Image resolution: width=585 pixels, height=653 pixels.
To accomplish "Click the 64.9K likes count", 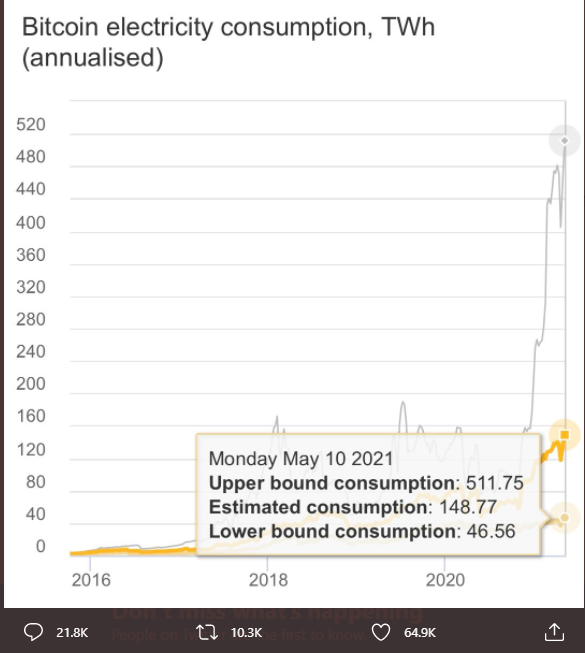I will pyautogui.click(x=420, y=633).
